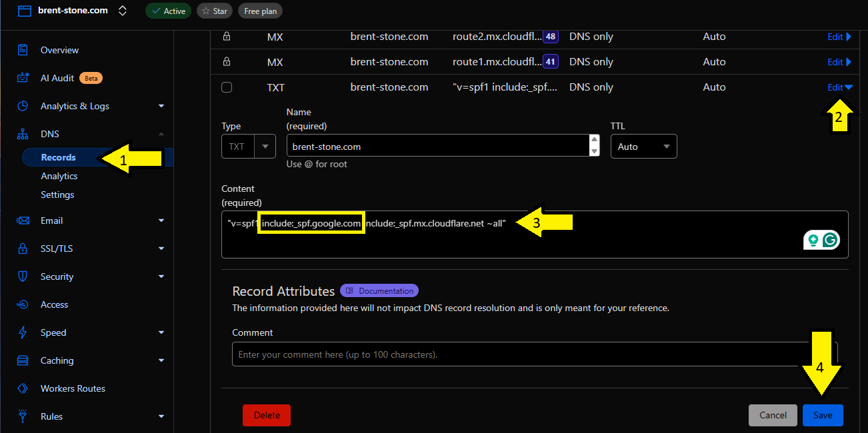The image size is (868, 433).
Task: Click the Overview clipboard icon in sidebar
Action: coord(23,50)
